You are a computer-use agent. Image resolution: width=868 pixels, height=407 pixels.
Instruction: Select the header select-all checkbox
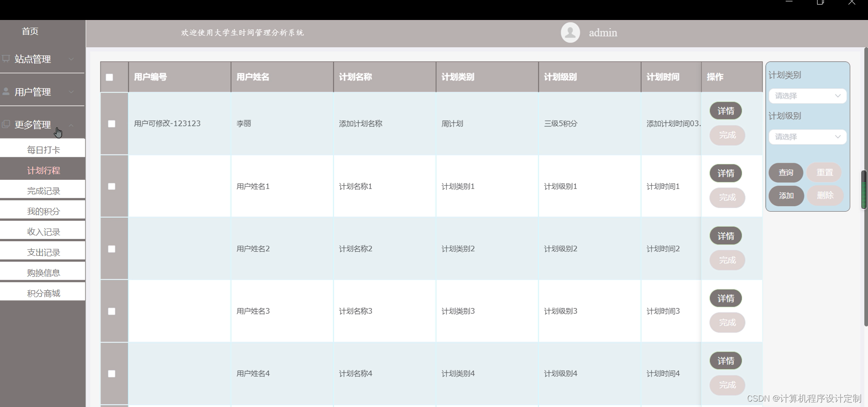coord(110,77)
